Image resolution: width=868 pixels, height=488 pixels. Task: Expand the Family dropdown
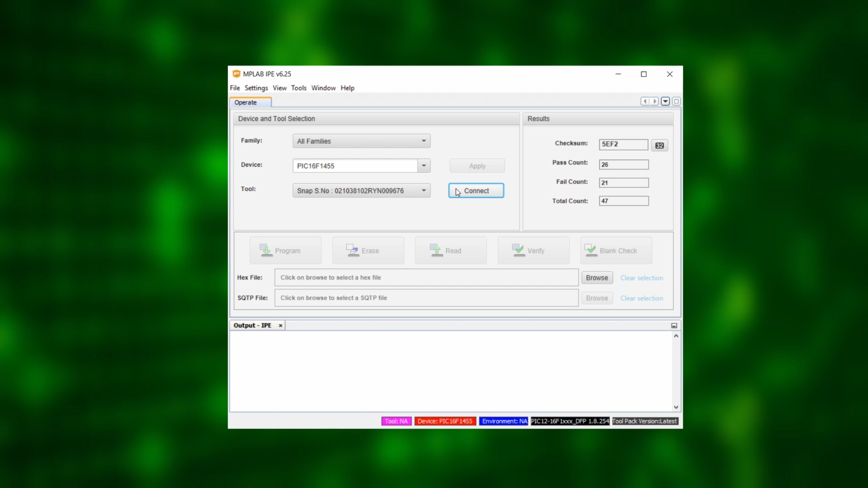[423, 141]
